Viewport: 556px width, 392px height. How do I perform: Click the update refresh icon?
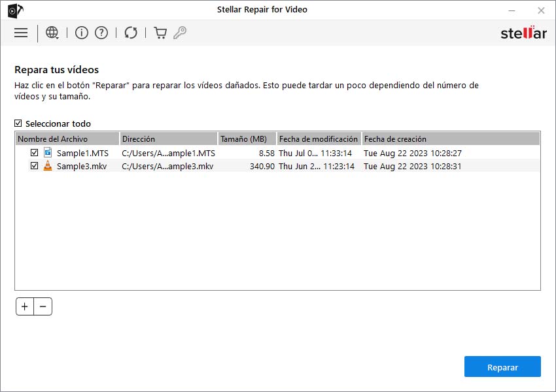point(131,33)
